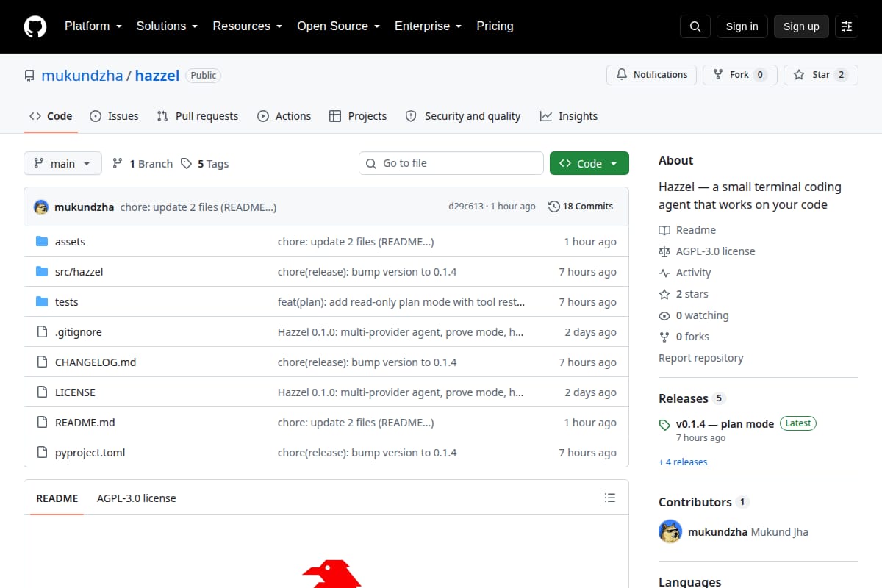Click the pyproject.toml file icon
The image size is (882, 588).
42,453
